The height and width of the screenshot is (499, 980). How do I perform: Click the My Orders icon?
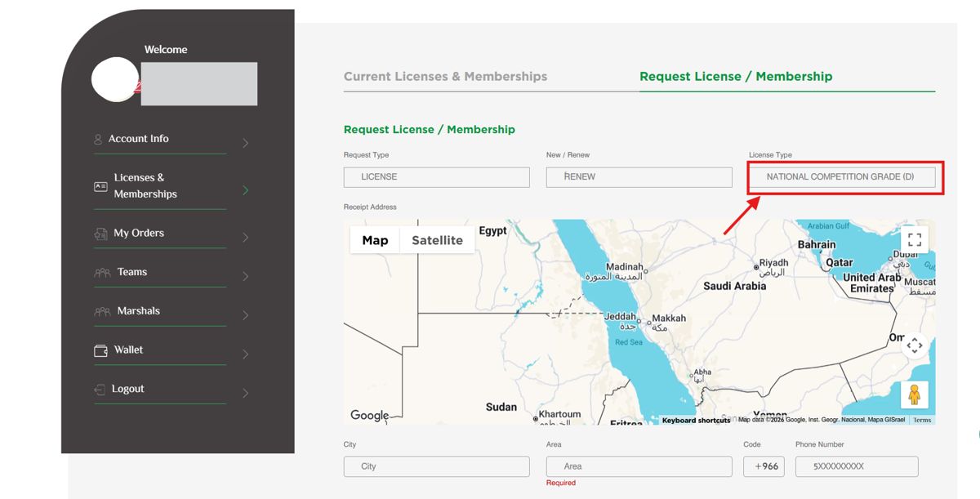100,234
